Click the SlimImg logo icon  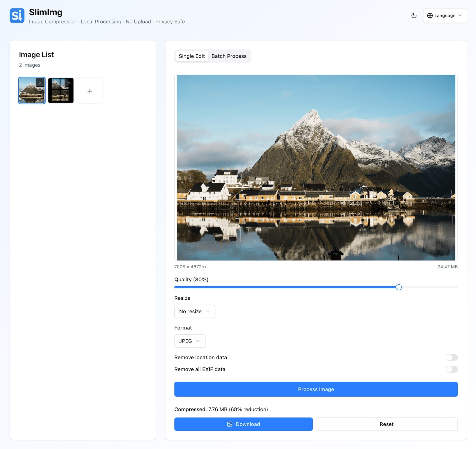pos(17,16)
